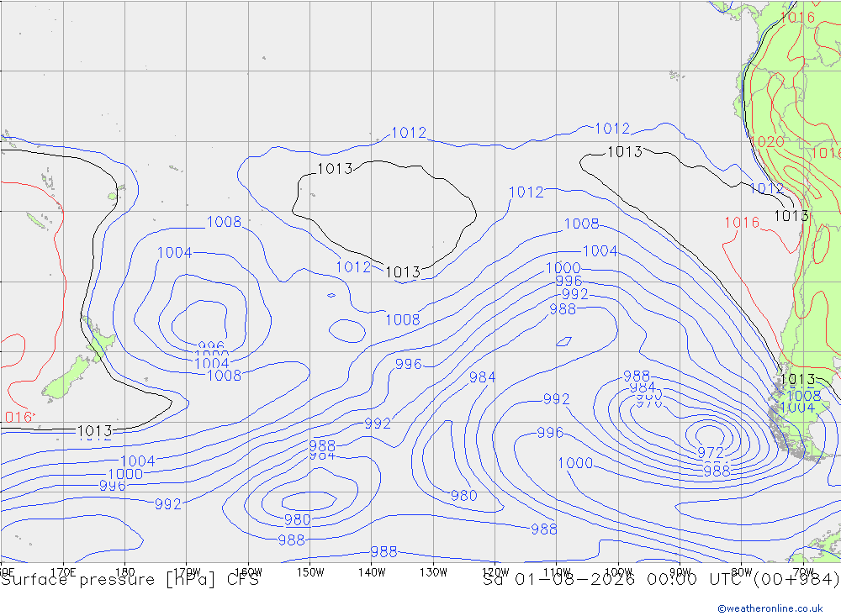The height and width of the screenshot is (616, 841).
Task: Click the blue 1000 label near 110W
Action: (563, 267)
